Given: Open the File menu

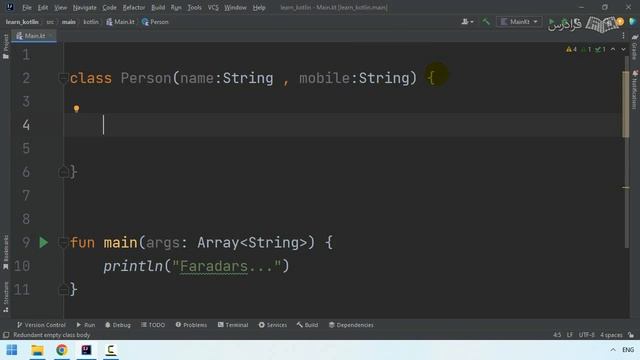Looking at the screenshot, I should pos(27,7).
